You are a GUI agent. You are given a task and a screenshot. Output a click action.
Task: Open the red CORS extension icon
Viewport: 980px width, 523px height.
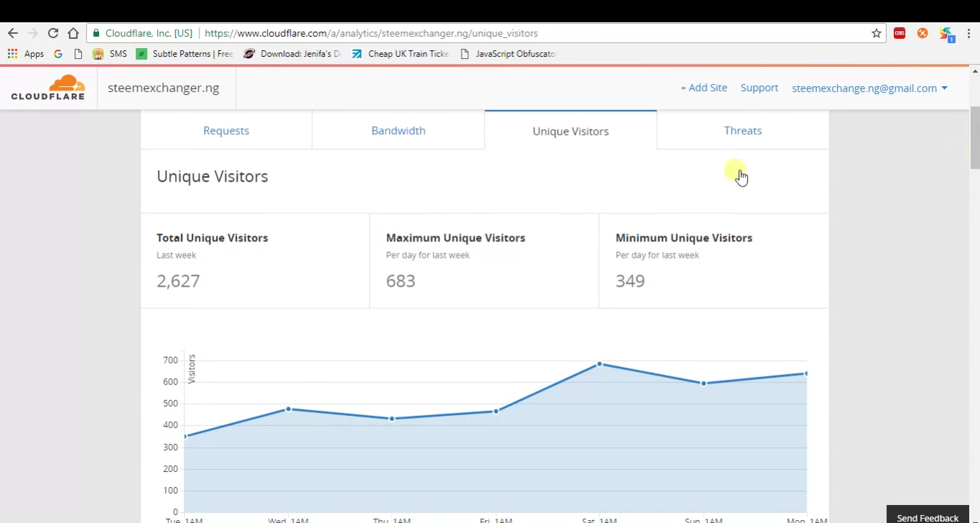point(900,33)
